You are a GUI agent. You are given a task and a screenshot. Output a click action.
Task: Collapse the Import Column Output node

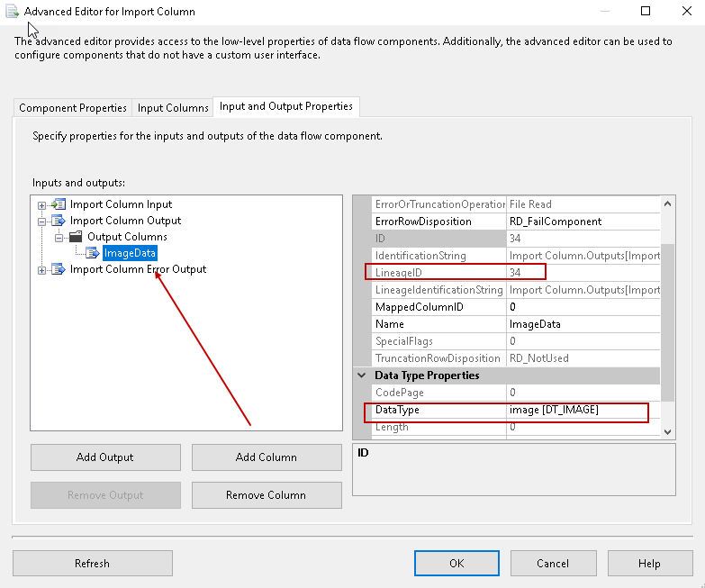pos(41,221)
